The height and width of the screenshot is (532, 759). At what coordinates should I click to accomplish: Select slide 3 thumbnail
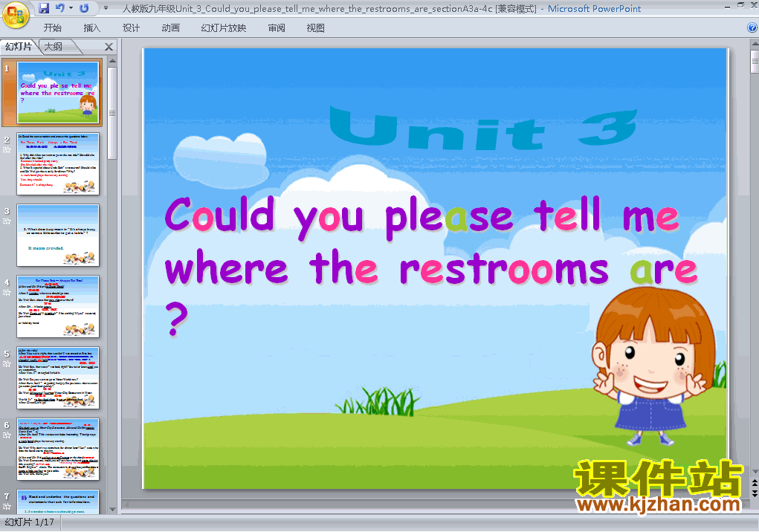pyautogui.click(x=58, y=235)
